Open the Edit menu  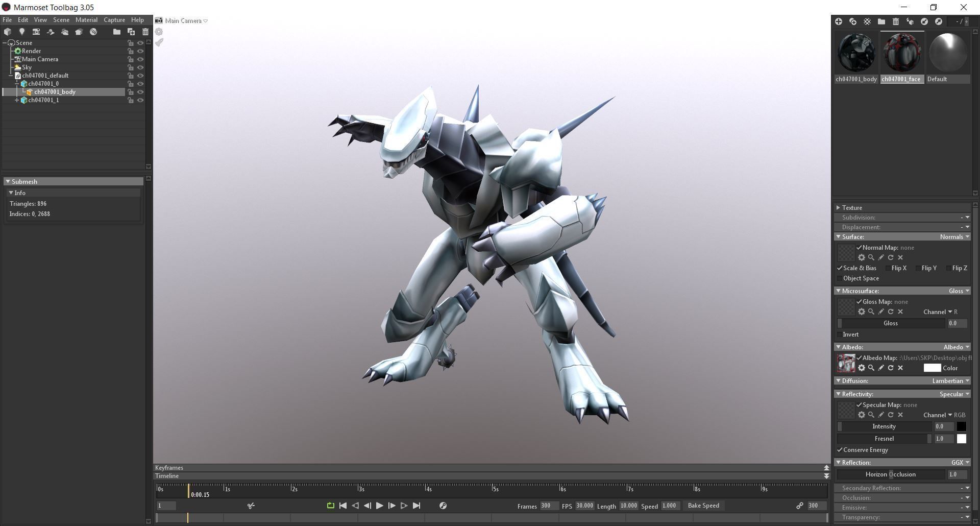(23, 20)
